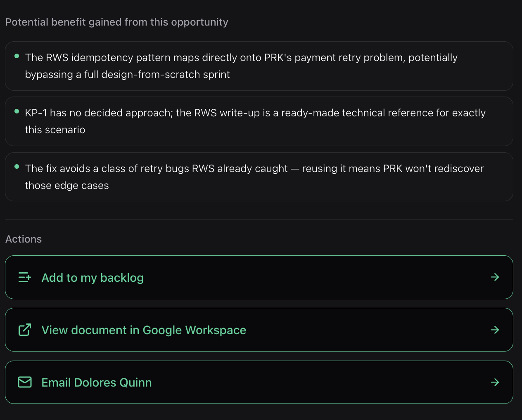Open View document in Google Workspace

(x=259, y=330)
